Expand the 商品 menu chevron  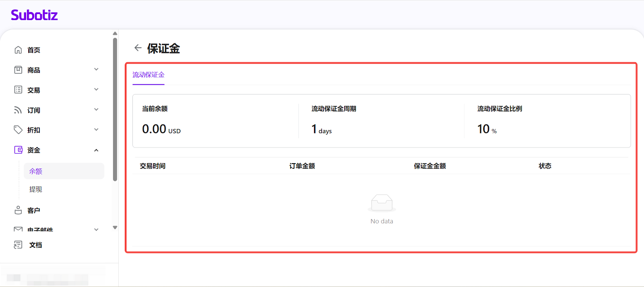[96, 70]
